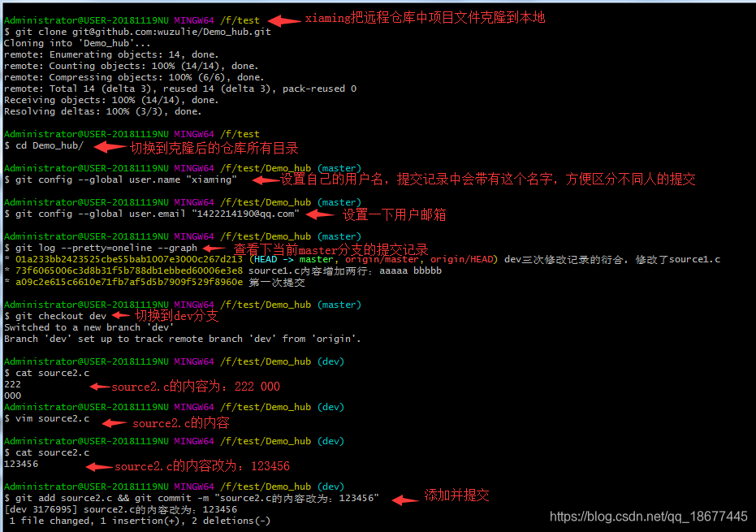Click "Switched to a new branch 'dev'" line
This screenshot has height=532, width=756.
[x=89, y=327]
